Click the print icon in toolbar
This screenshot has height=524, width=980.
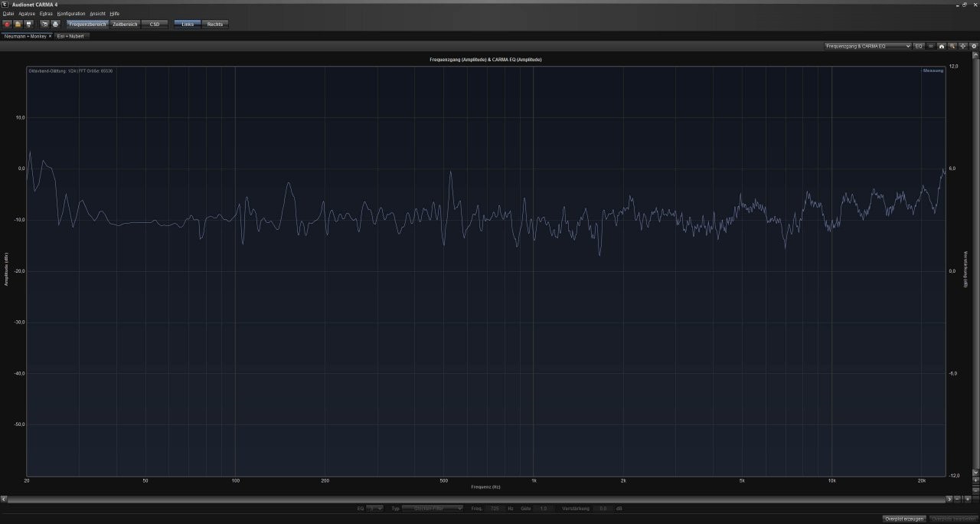tap(55, 25)
